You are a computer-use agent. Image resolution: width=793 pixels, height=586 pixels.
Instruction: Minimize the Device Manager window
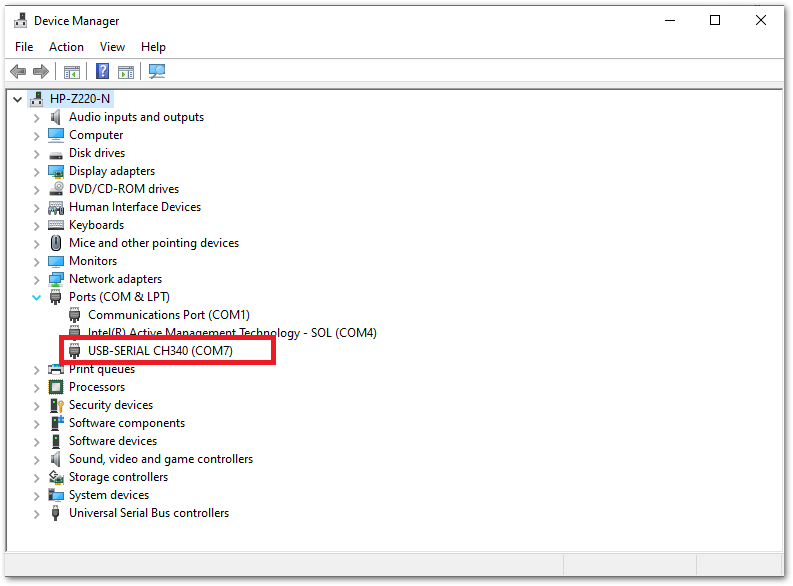pos(670,20)
